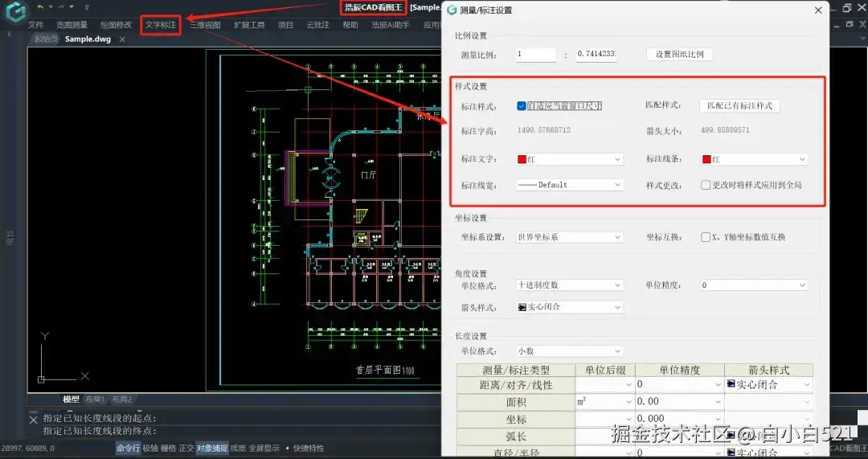Screen dimensions: 868x459
Task: Open 项目 menu
Action: [x=285, y=25]
